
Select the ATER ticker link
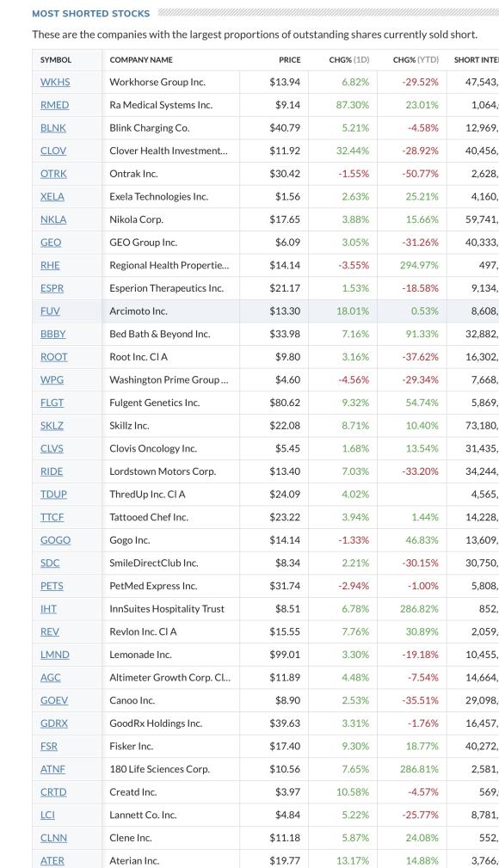[x=52, y=861]
